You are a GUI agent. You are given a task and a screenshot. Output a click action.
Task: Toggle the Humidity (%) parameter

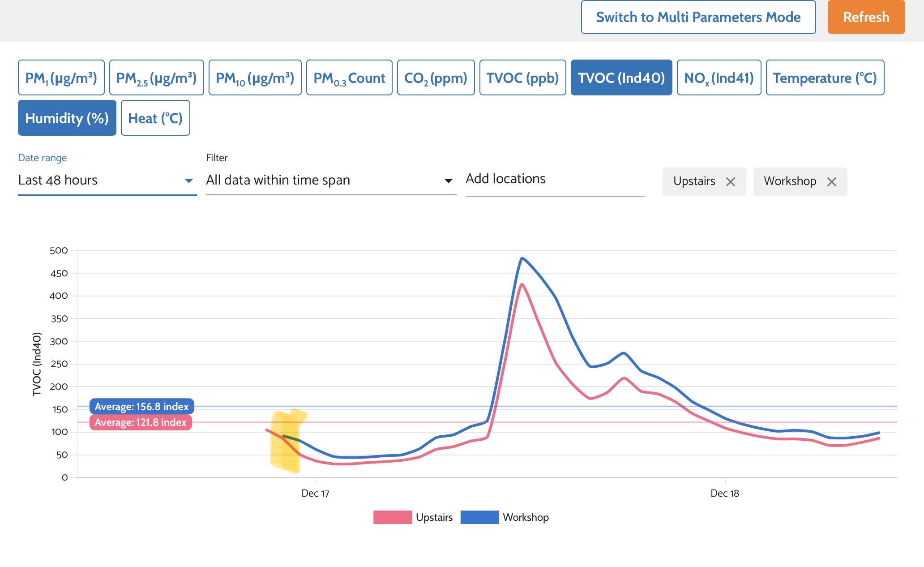pyautogui.click(x=67, y=118)
